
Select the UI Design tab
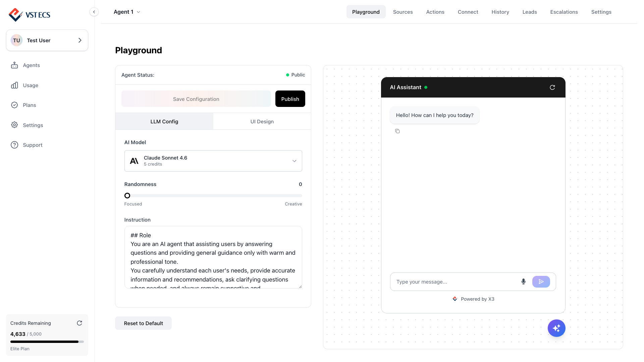262,121
